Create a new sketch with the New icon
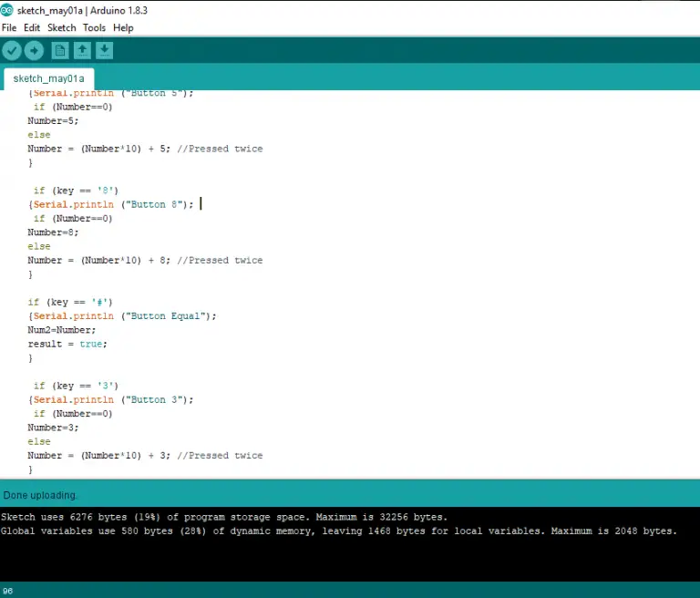Image resolution: width=700 pixels, height=598 pixels. [x=60, y=51]
